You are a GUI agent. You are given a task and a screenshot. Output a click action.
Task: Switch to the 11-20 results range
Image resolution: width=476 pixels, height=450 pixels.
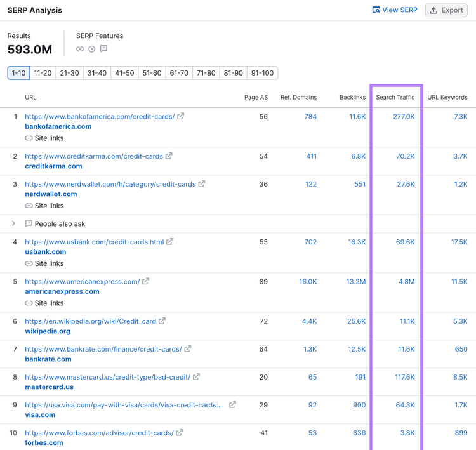click(x=43, y=73)
